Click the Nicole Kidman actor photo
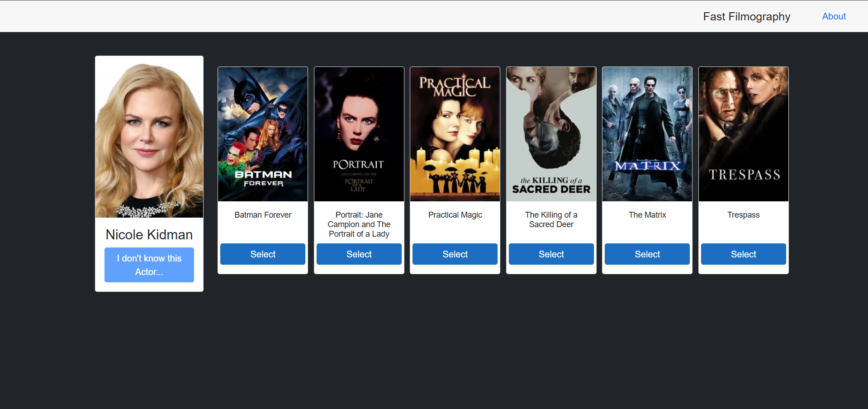This screenshot has height=409, width=868. [149, 137]
